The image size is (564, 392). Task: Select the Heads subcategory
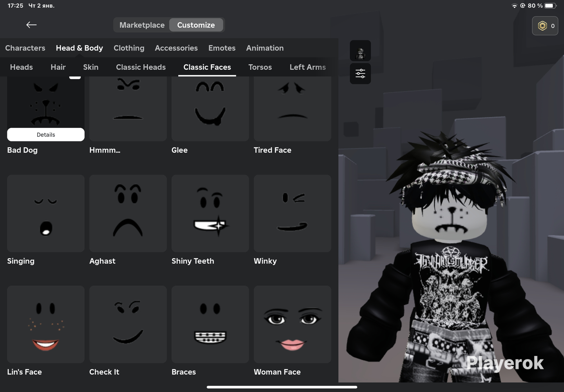pyautogui.click(x=22, y=67)
